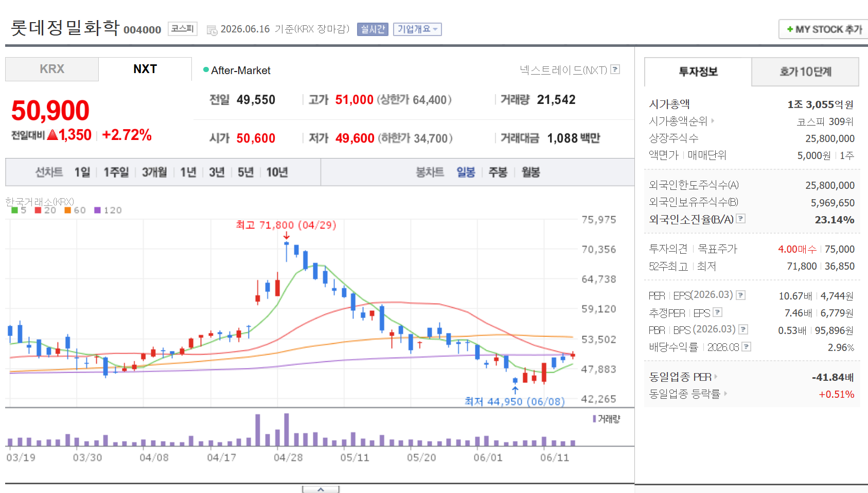Click the 외국인소진율 value 23.14%

tap(835, 220)
